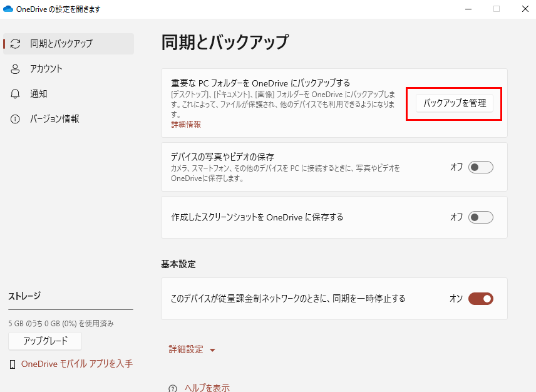Screen dimensions: 536x392
Task: Click the version info circle icon
Action: pos(15,119)
